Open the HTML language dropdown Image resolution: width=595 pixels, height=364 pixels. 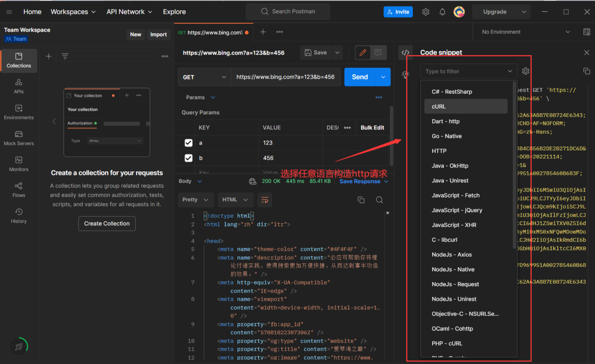(235, 200)
